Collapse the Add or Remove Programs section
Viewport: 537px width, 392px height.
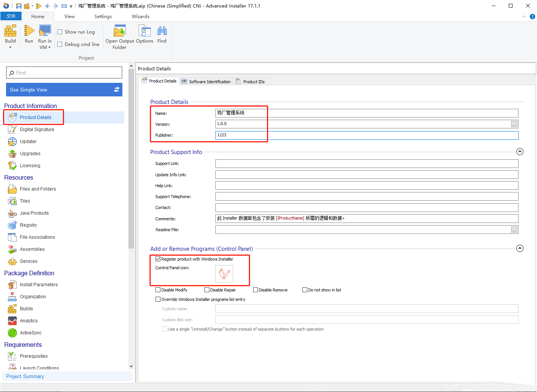click(520, 249)
